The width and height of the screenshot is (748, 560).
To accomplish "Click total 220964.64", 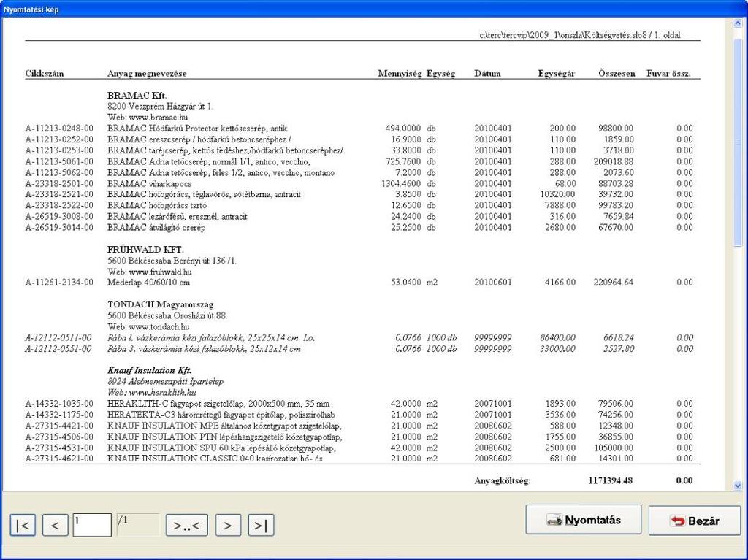I will [x=614, y=283].
